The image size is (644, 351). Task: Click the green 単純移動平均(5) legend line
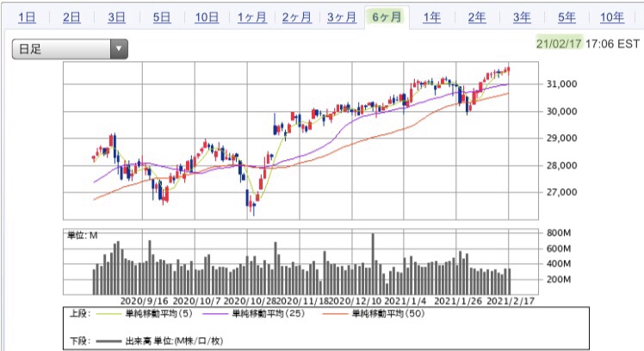(x=108, y=314)
